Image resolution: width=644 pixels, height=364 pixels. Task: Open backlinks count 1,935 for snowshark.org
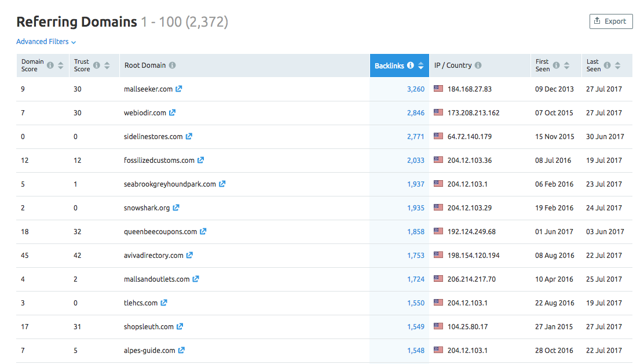416,208
